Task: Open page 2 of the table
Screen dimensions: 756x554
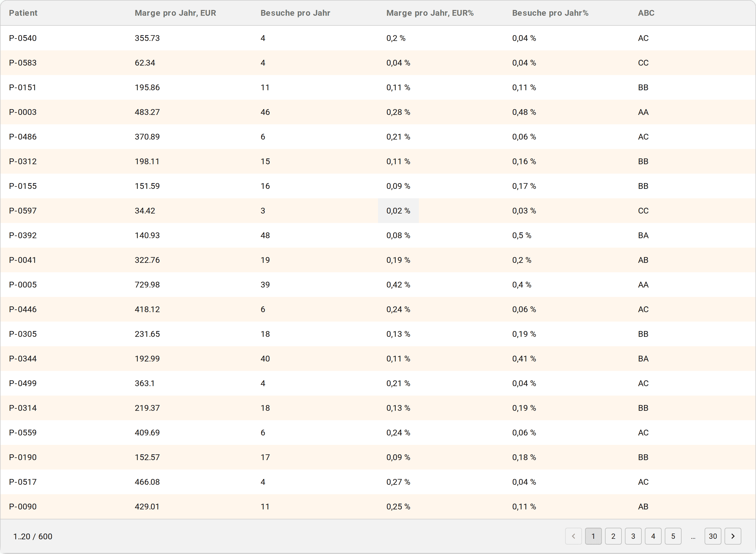Action: (x=613, y=536)
